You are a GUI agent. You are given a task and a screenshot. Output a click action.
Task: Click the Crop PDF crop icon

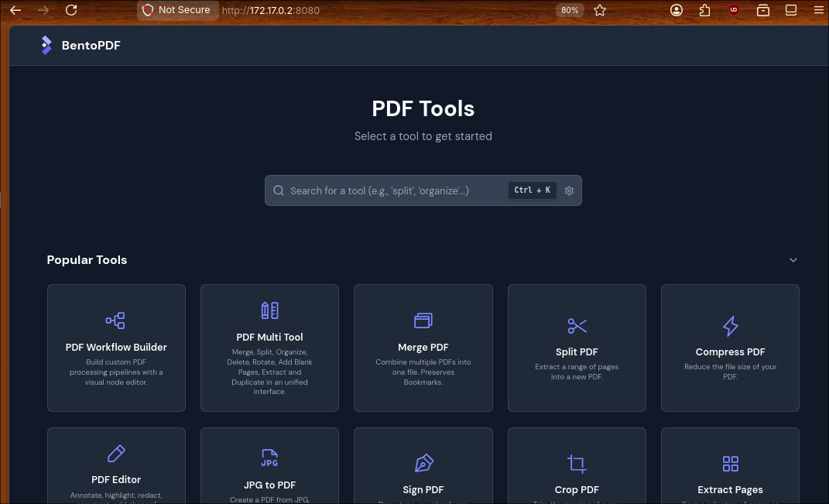coord(577,464)
